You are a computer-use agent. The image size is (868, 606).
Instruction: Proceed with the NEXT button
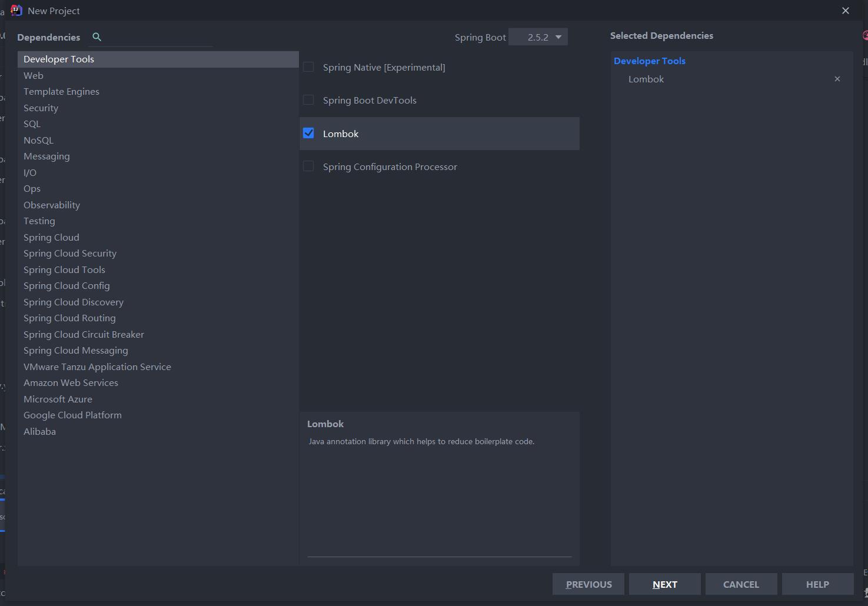(x=665, y=584)
